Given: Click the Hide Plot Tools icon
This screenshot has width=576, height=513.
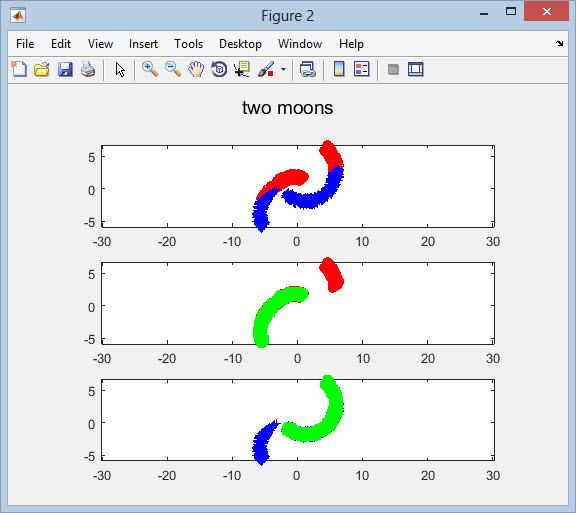Looking at the screenshot, I should 393,69.
